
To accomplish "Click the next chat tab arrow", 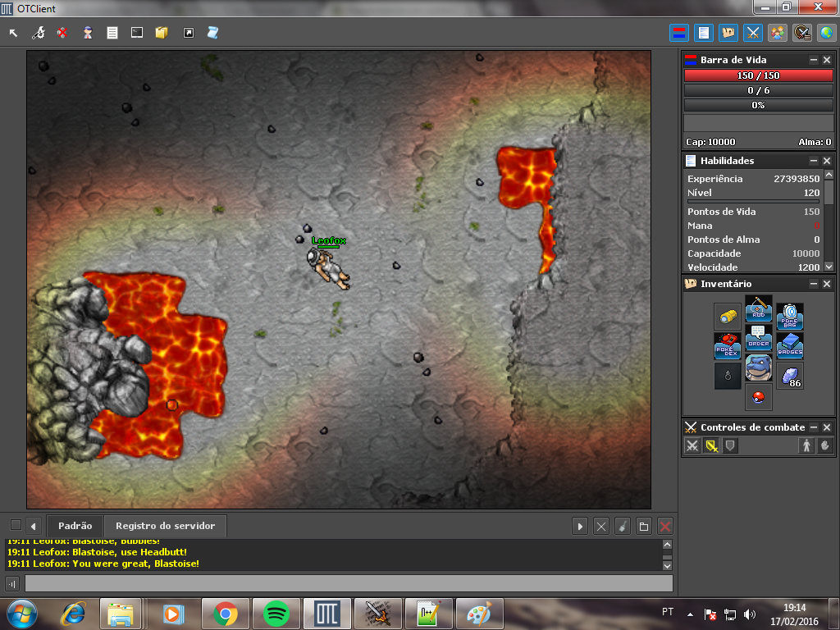I will [x=580, y=526].
